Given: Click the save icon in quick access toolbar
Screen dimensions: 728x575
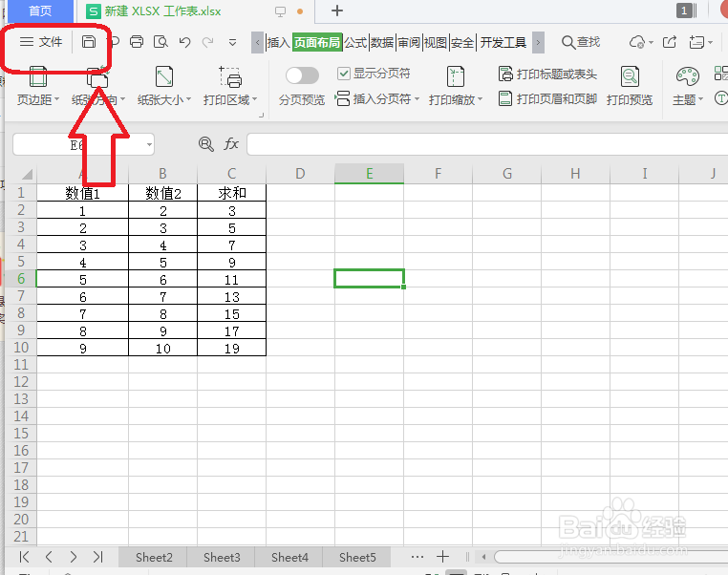Looking at the screenshot, I should coord(88,42).
